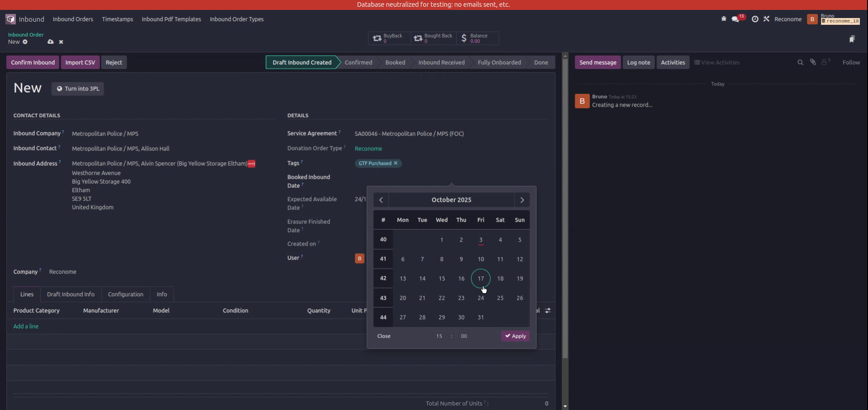This screenshot has height=410, width=868.
Task: Attach a file using the paperclip icon
Action: pyautogui.click(x=813, y=62)
